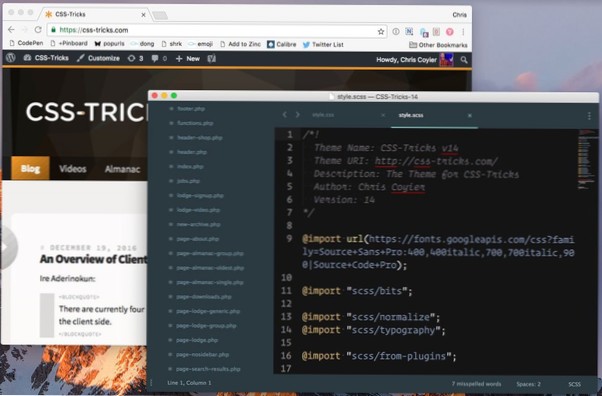Viewport: 602px width, 396px height.
Task: Open footer.php in the editor sidebar
Action: click(x=191, y=109)
